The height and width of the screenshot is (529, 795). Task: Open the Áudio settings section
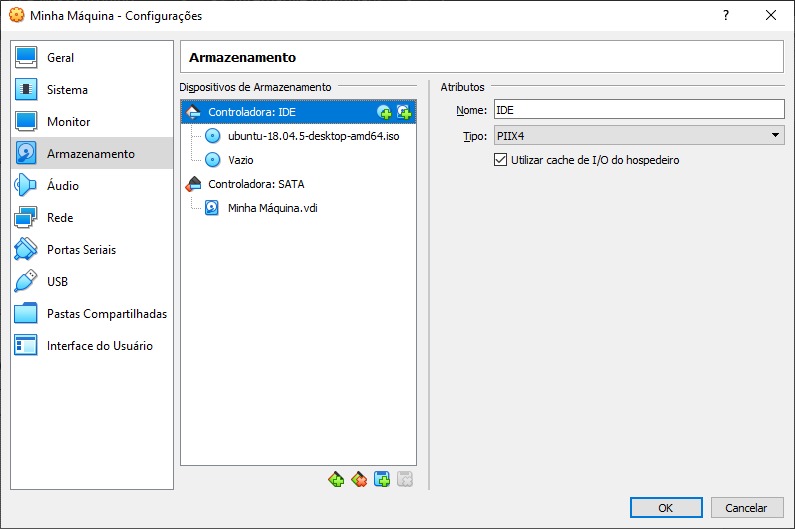[62, 186]
